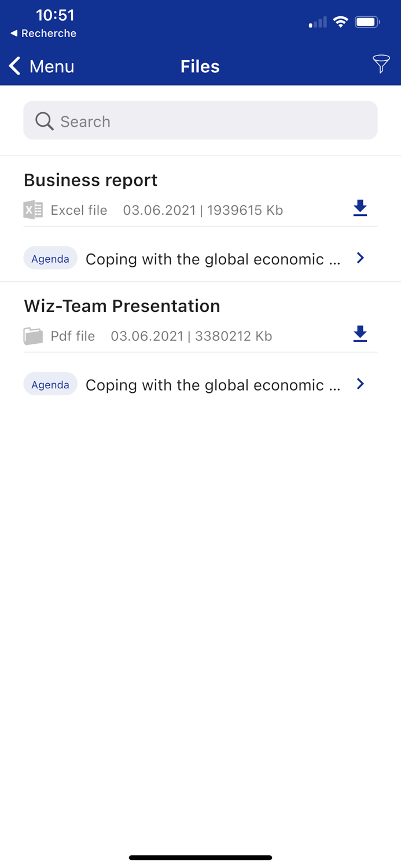Viewport: 401px width, 868px height.
Task: Open the Business report entry
Action: pyautogui.click(x=90, y=180)
